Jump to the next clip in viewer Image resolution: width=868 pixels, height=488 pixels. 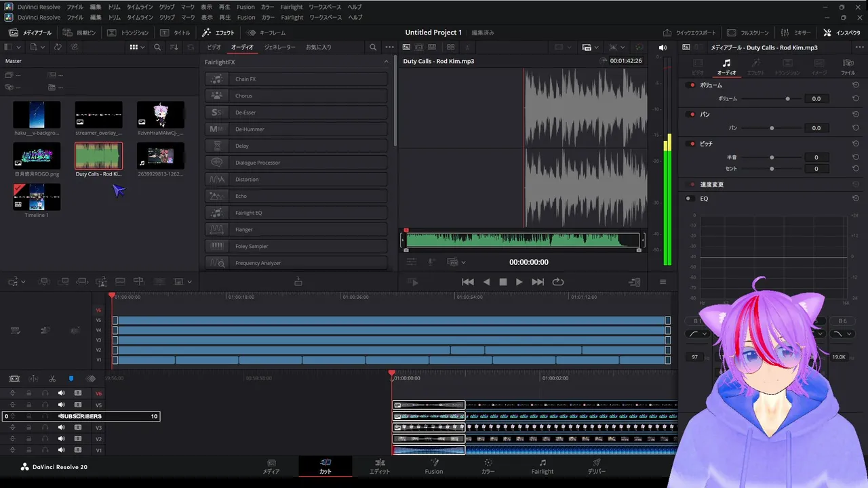click(x=538, y=282)
